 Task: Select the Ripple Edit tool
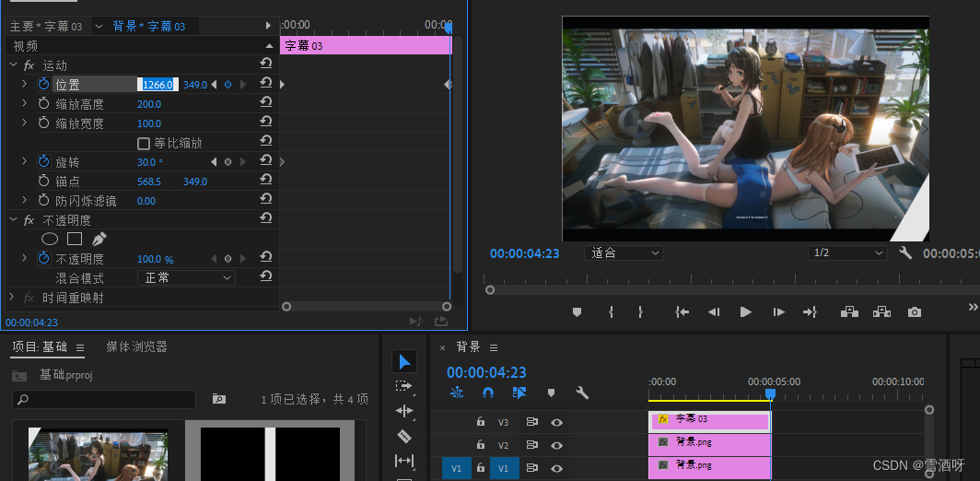[x=404, y=411]
